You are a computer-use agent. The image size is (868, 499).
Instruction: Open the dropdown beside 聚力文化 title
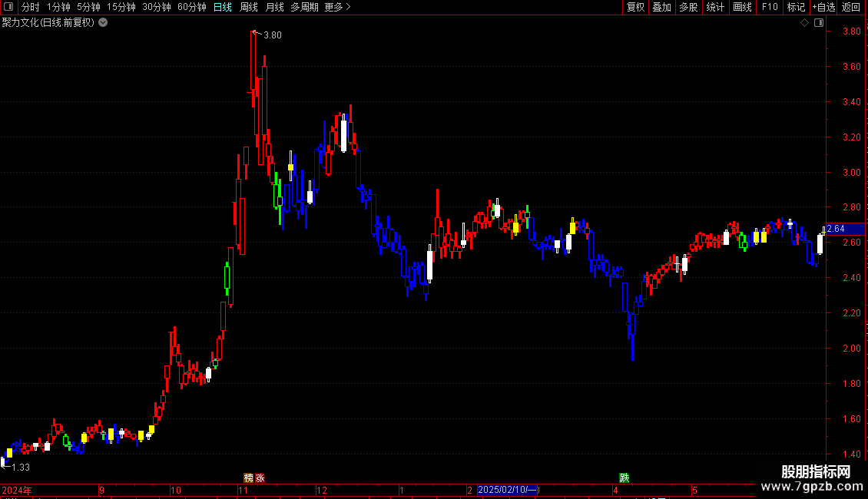tap(103, 23)
